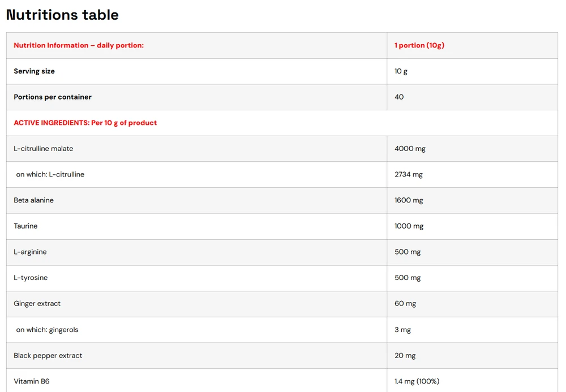Image resolution: width=566 pixels, height=392 pixels.
Task: Click the Black pepper extract label
Action: [x=48, y=356]
